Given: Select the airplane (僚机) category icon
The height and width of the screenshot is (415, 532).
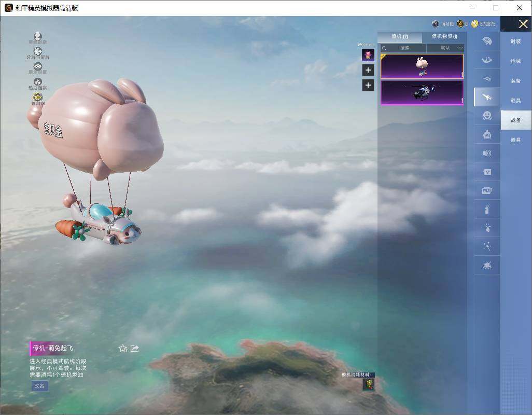Looking at the screenshot, I should coord(487,97).
